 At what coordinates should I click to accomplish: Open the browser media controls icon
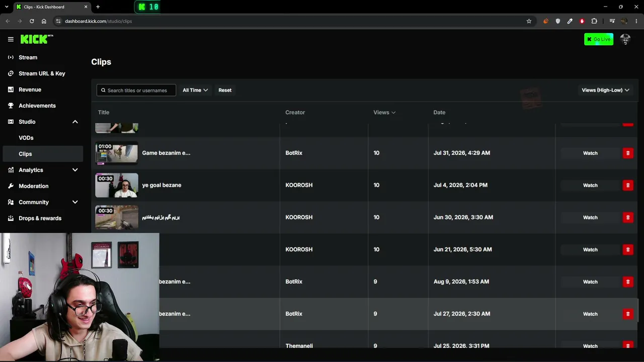pyautogui.click(x=612, y=21)
